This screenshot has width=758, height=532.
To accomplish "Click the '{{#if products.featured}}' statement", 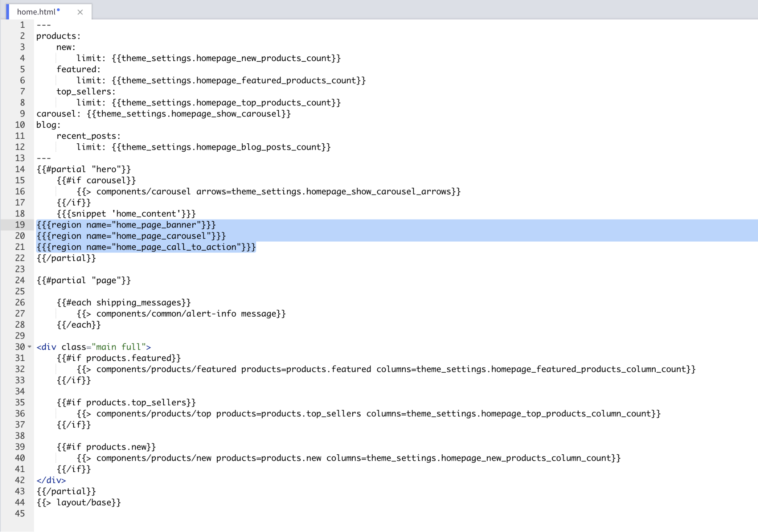I will coord(119,358).
